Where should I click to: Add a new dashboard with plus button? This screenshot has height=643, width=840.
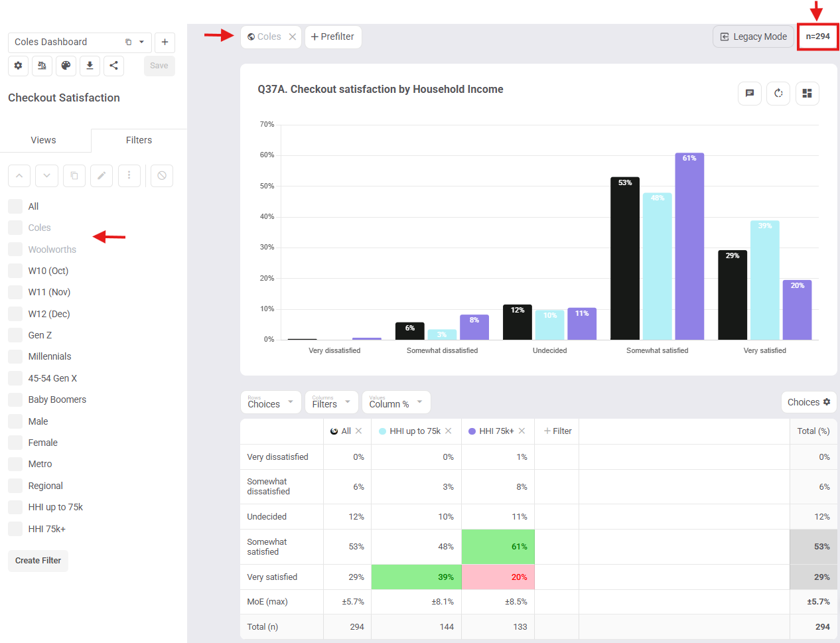click(165, 42)
